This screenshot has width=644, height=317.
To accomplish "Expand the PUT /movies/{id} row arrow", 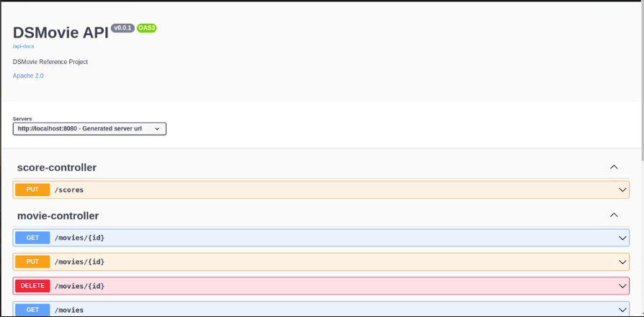I will (x=622, y=262).
